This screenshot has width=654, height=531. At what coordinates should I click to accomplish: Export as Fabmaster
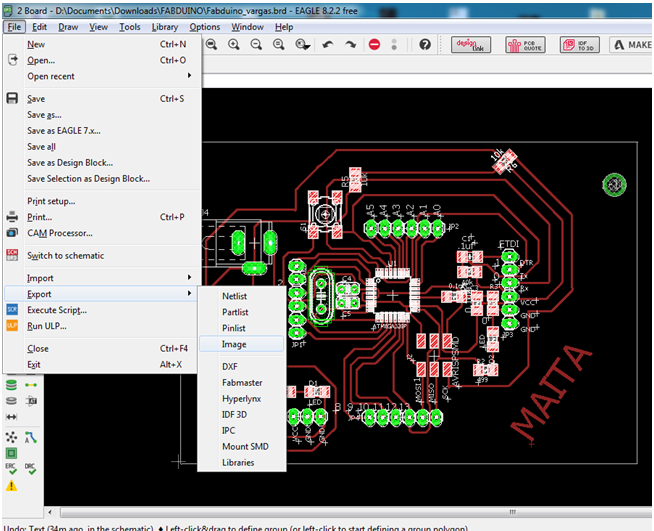point(242,382)
